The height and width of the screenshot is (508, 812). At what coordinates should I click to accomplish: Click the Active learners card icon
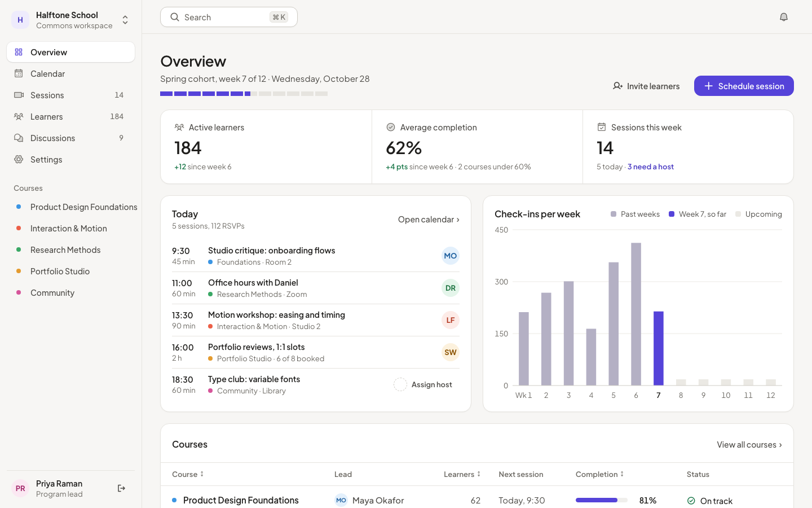179,127
